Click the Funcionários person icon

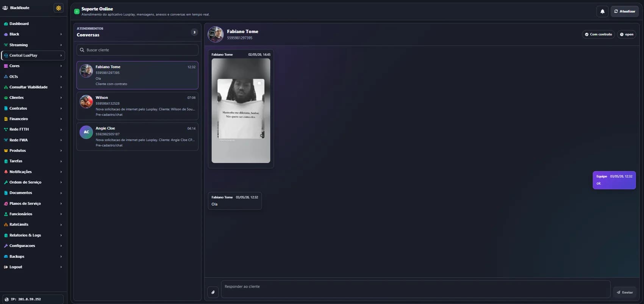click(x=6, y=214)
